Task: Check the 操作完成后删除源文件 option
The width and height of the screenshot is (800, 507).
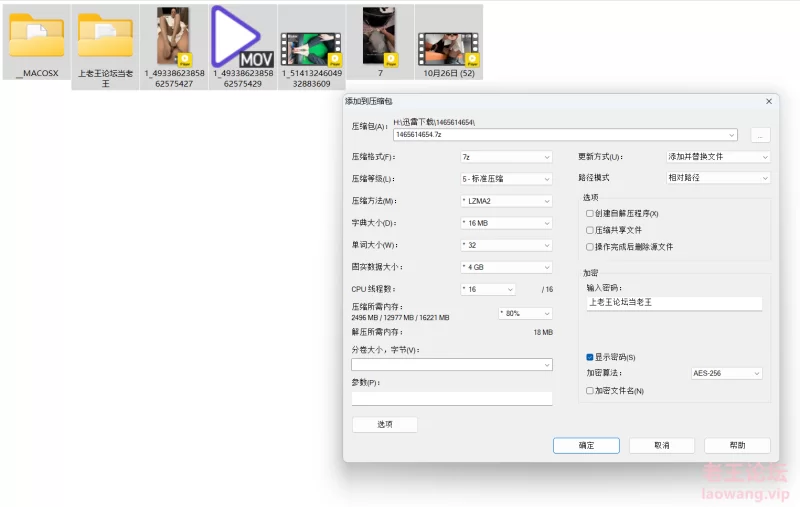Action: click(x=590, y=246)
